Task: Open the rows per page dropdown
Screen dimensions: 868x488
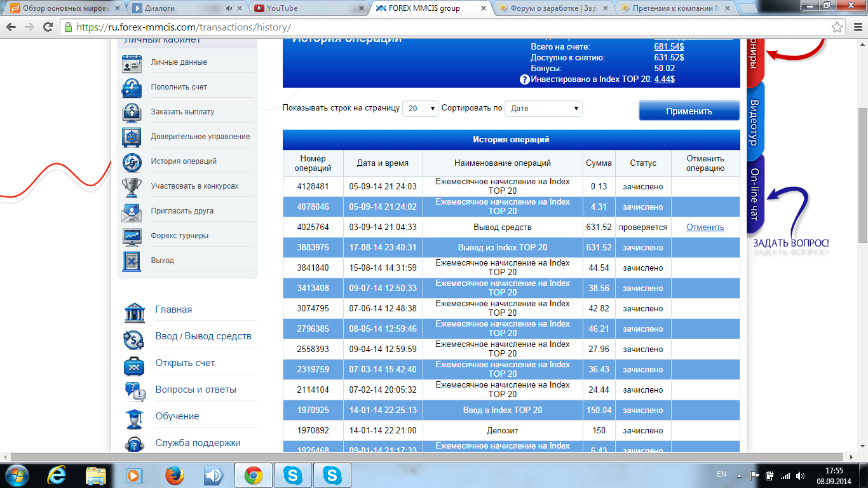Action: tap(421, 109)
